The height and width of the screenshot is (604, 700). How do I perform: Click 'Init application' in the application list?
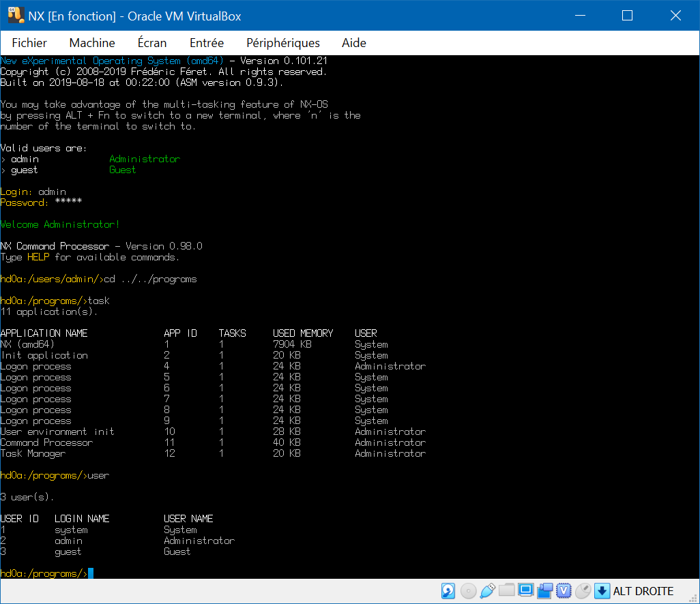[44, 356]
